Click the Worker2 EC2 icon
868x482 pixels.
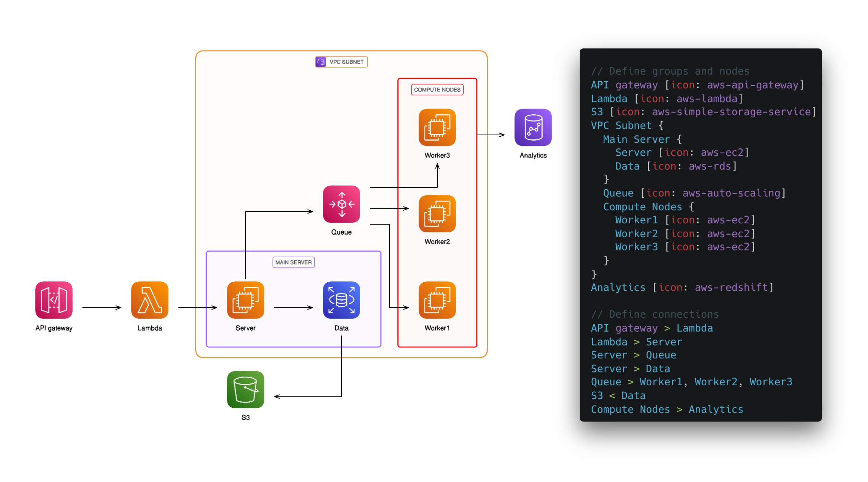[437, 214]
